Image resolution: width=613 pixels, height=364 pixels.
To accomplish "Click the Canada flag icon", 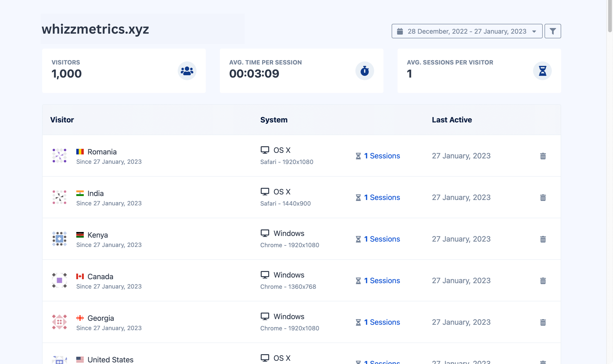I will [80, 276].
